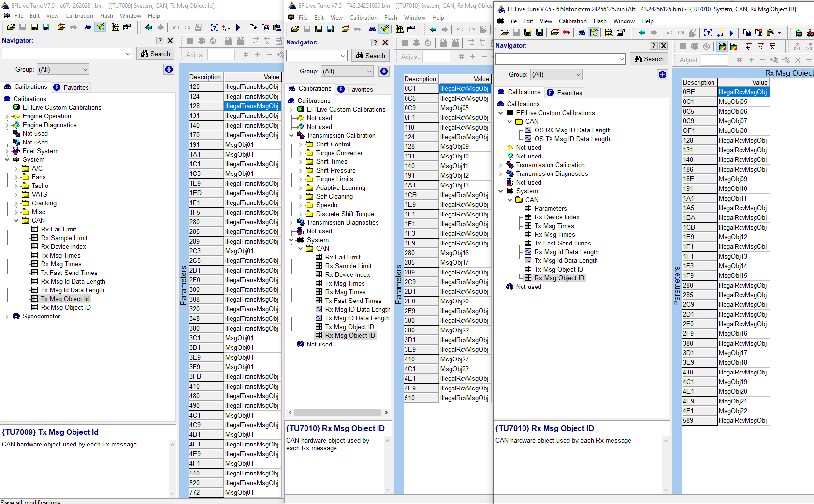Open Window menu in 6l50stocktcm window
Viewport: 814px width, 504px height.
[x=624, y=21]
